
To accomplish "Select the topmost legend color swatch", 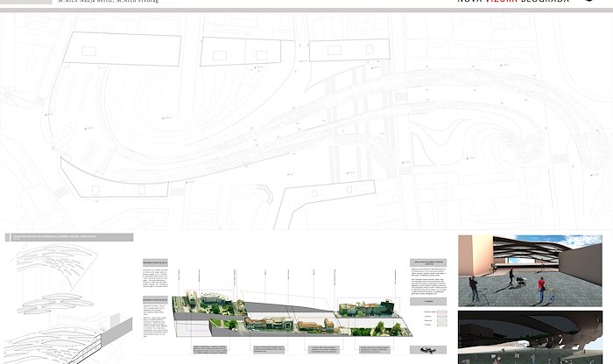I will [x=441, y=312].
